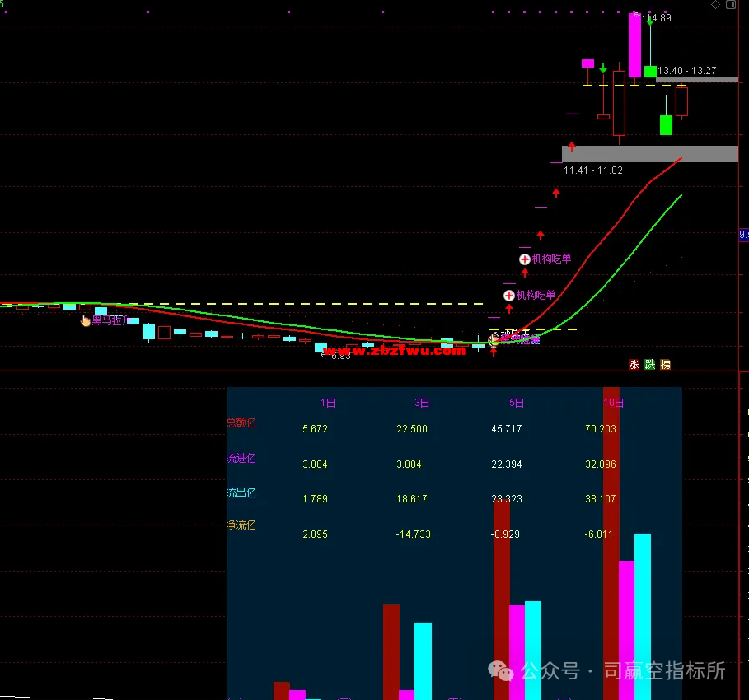This screenshot has height=700, width=749.
Task: Click the green down arrow near 14.89
Action: 649,21
